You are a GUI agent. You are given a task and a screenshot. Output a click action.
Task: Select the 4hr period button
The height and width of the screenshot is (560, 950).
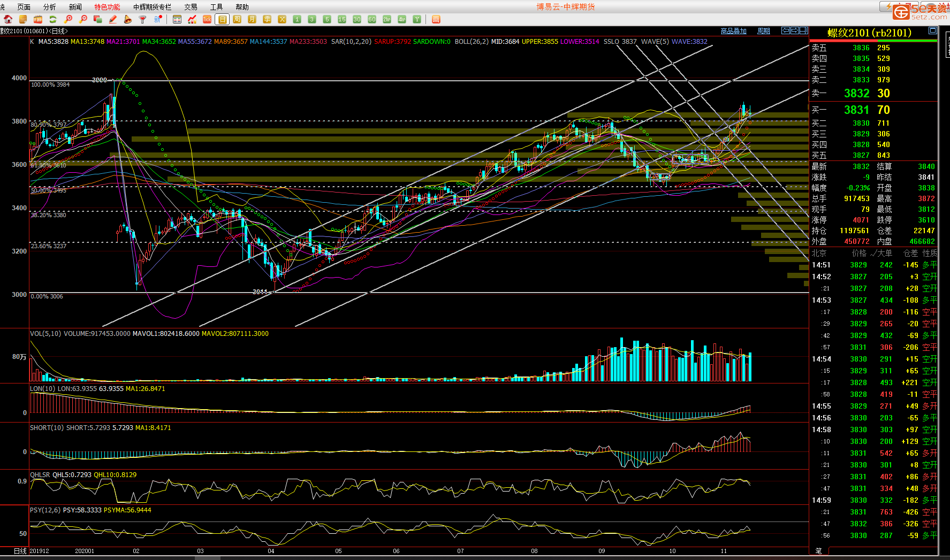402,19
